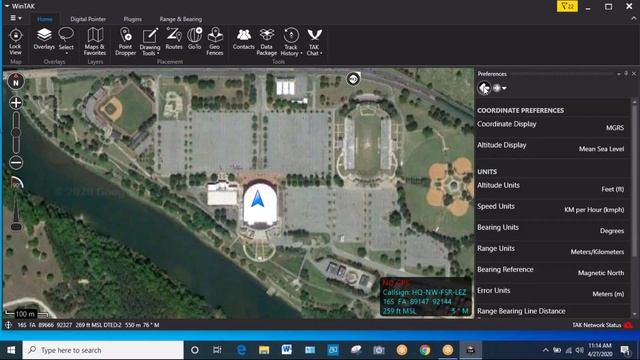
Task: Change Altitude Display Mean Sea Level
Action: pyautogui.click(x=551, y=147)
